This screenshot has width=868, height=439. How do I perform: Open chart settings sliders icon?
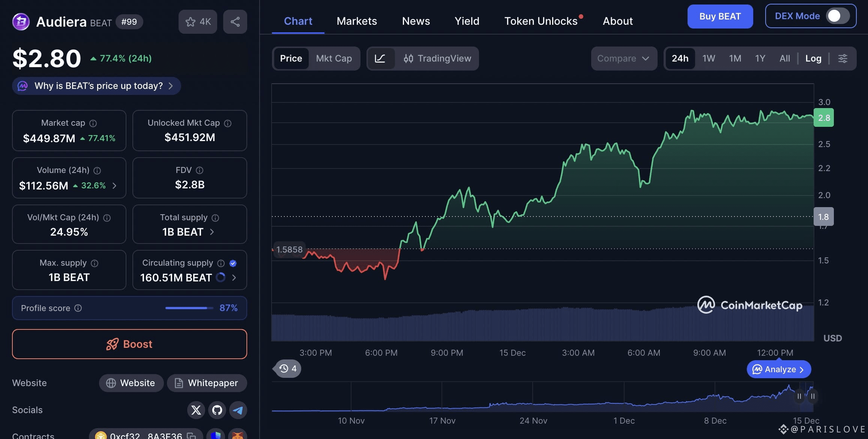[843, 59]
